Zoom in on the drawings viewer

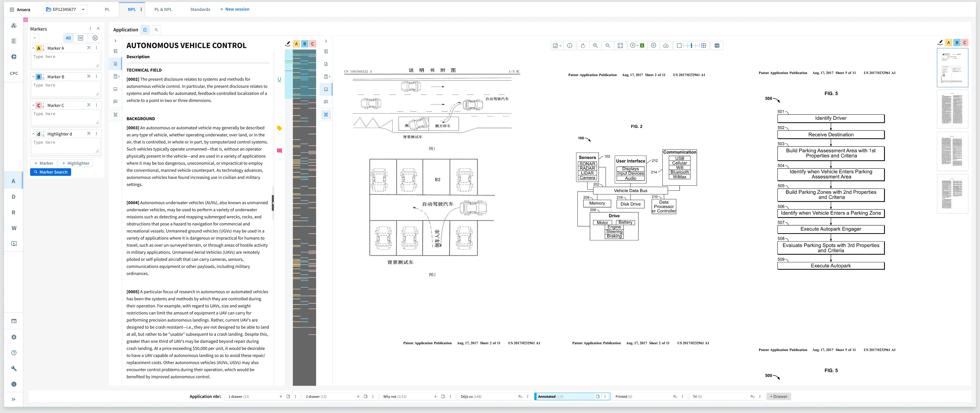point(595,46)
